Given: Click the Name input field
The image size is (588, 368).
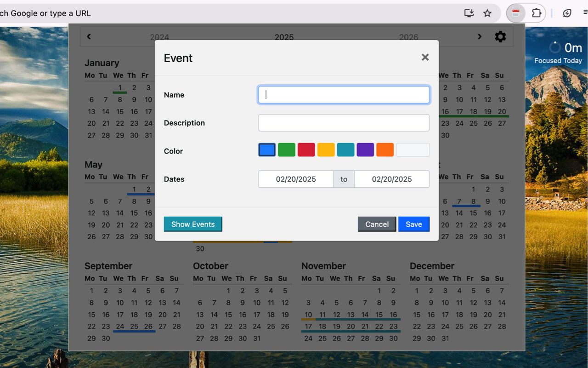Looking at the screenshot, I should (x=344, y=95).
